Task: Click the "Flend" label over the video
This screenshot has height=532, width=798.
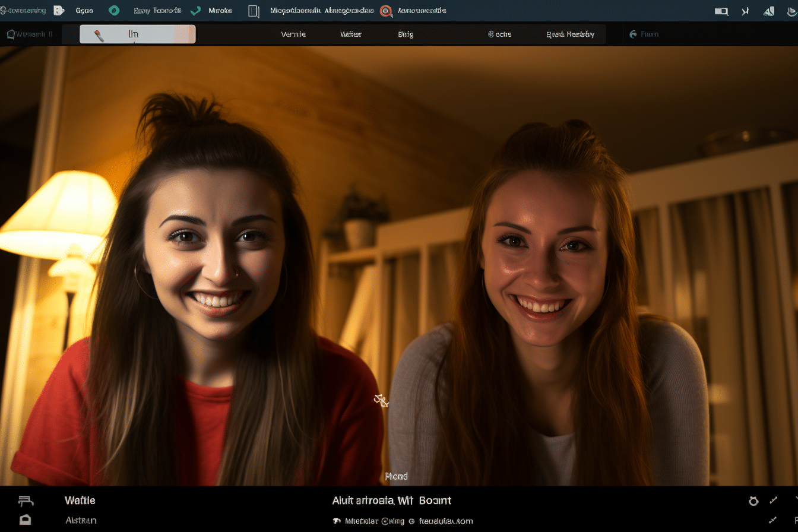Action: click(x=396, y=476)
